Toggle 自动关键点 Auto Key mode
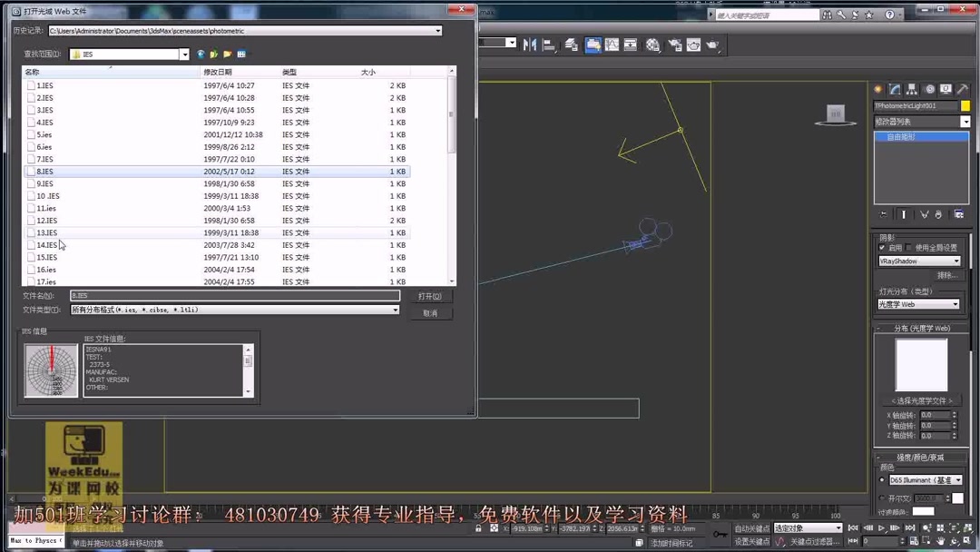 (752, 528)
